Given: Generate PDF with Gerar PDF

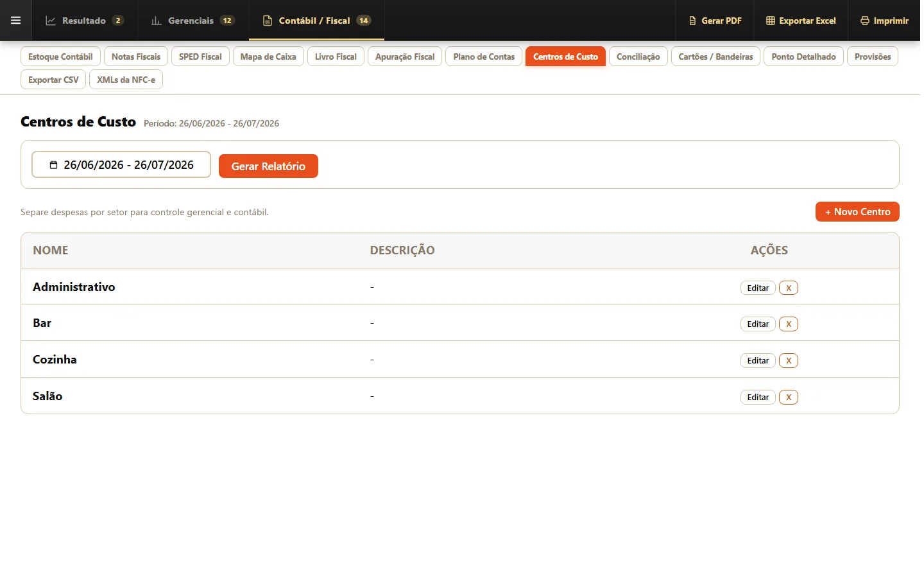Looking at the screenshot, I should point(715,21).
